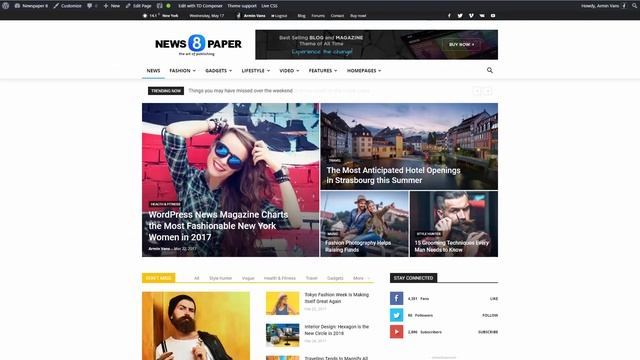Show previous trending story arrow
640x360 pixels.
click(477, 91)
